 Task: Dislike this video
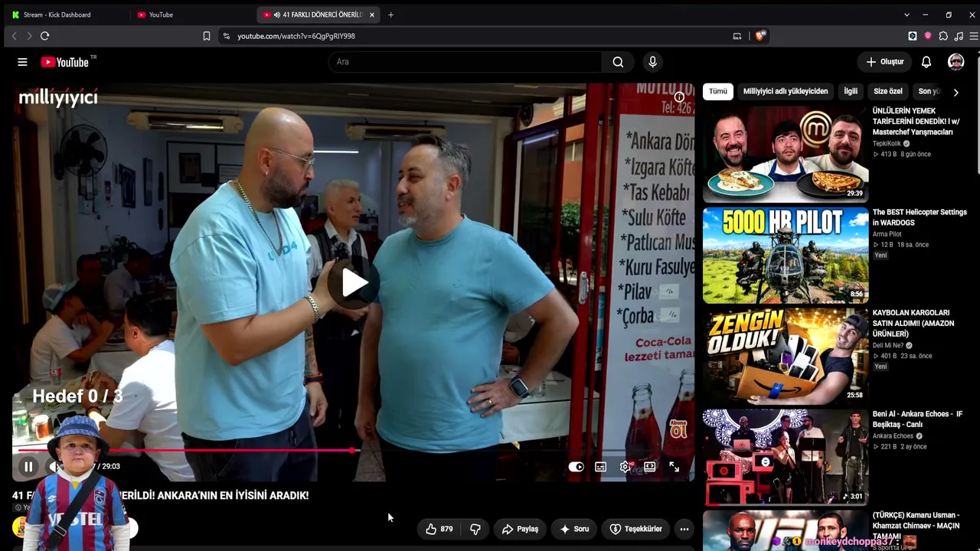[475, 529]
